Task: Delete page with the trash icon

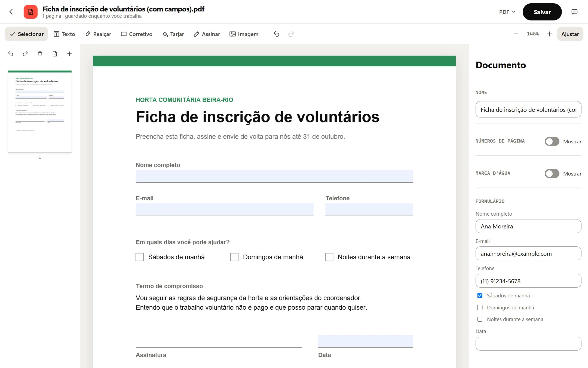Action: pos(40,54)
